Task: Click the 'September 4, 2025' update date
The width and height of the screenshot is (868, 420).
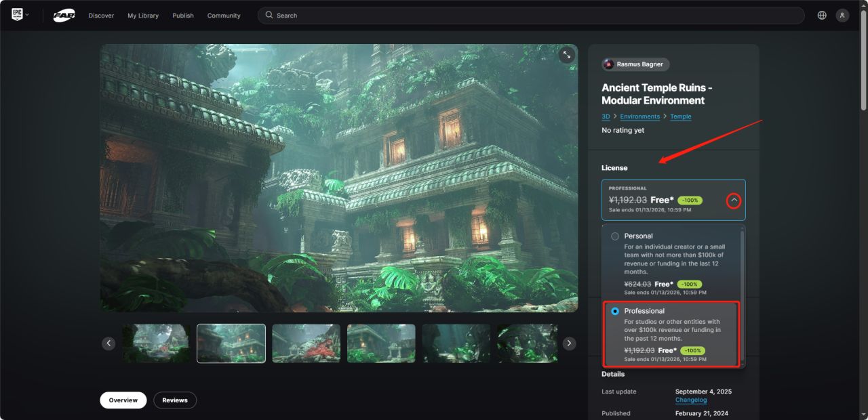Action: point(703,392)
